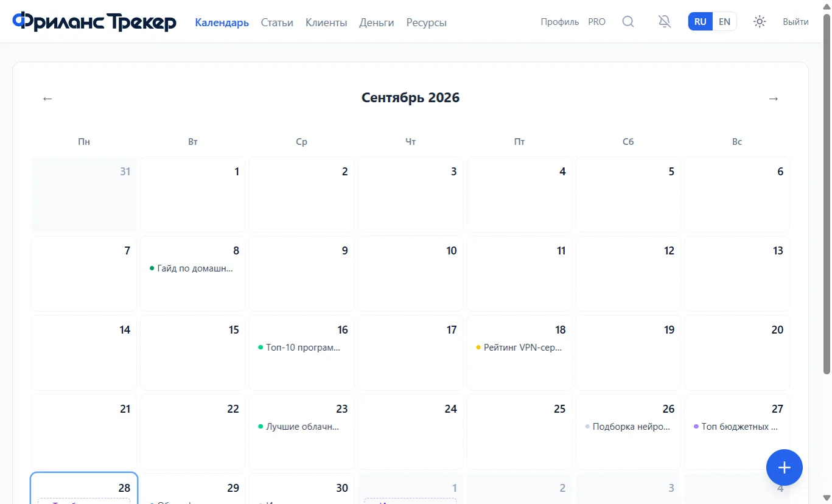This screenshot has width=832, height=504.
Task: Open the Ресурсы tab
Action: (427, 23)
